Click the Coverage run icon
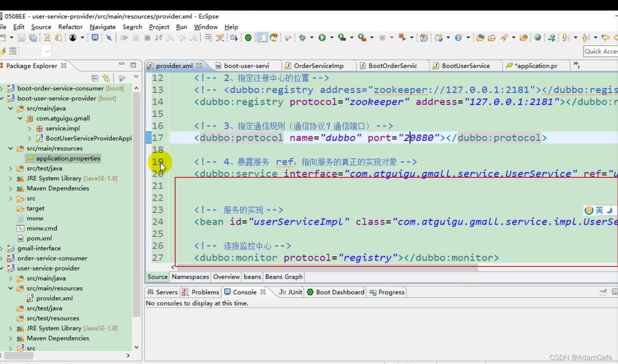Screen dimensions: 618x364 [x=342, y=37]
